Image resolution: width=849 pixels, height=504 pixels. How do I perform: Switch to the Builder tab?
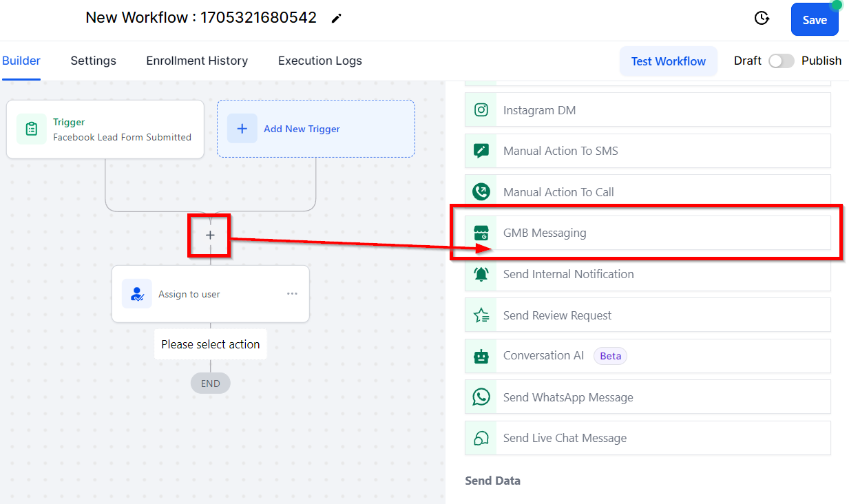pyautogui.click(x=21, y=61)
